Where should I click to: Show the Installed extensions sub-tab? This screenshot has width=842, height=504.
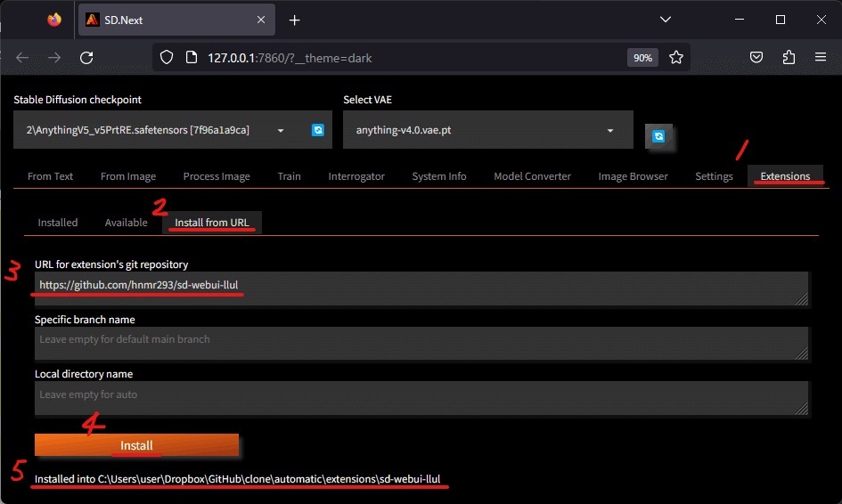[57, 223]
